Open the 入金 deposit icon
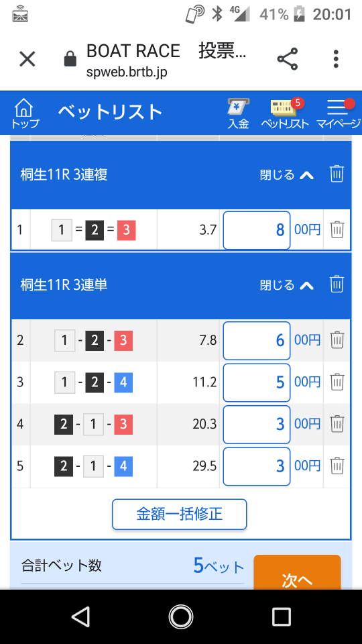This screenshot has height=644, width=362. coord(239,113)
